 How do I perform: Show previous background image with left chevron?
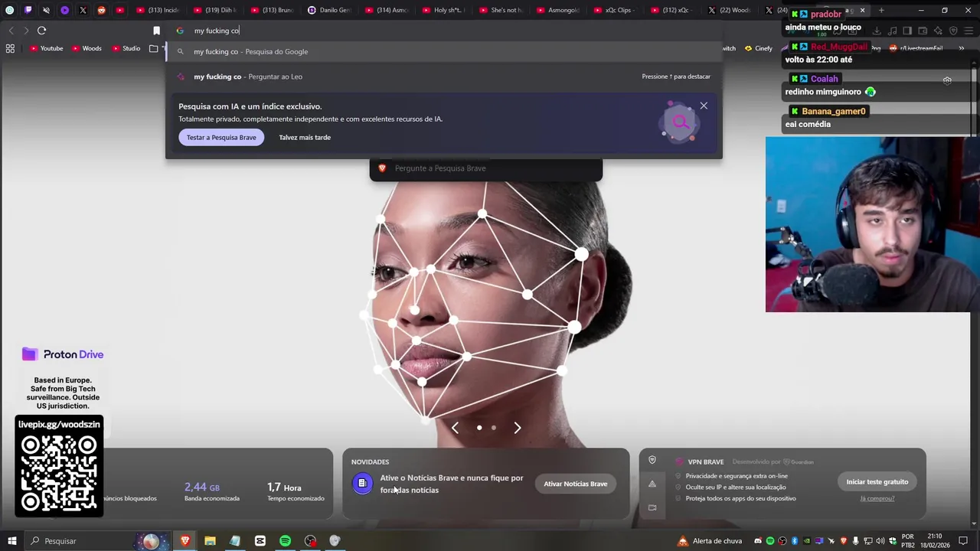(x=455, y=428)
